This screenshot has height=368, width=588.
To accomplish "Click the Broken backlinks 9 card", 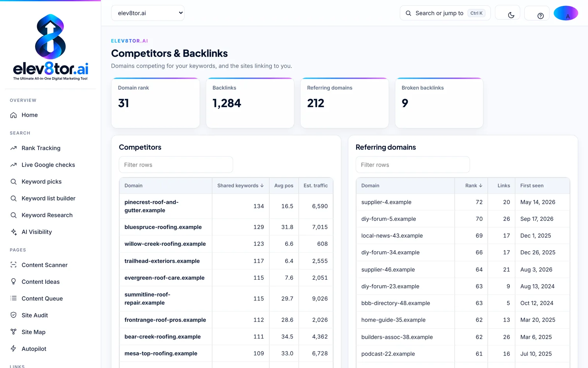I will pyautogui.click(x=439, y=103).
